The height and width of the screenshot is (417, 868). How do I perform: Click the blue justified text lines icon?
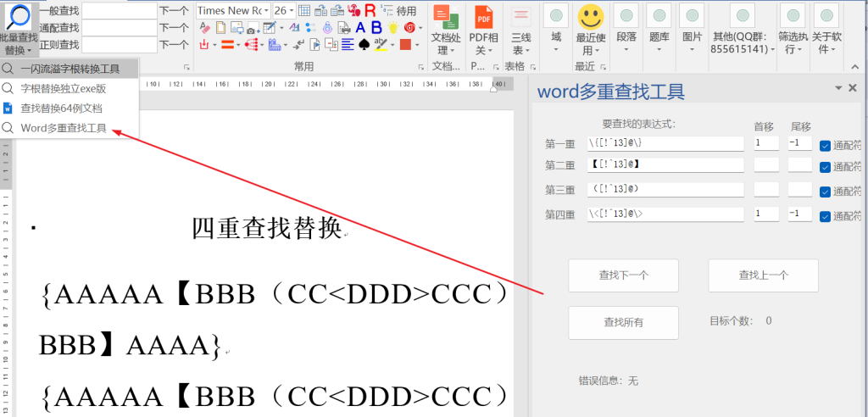(x=348, y=44)
